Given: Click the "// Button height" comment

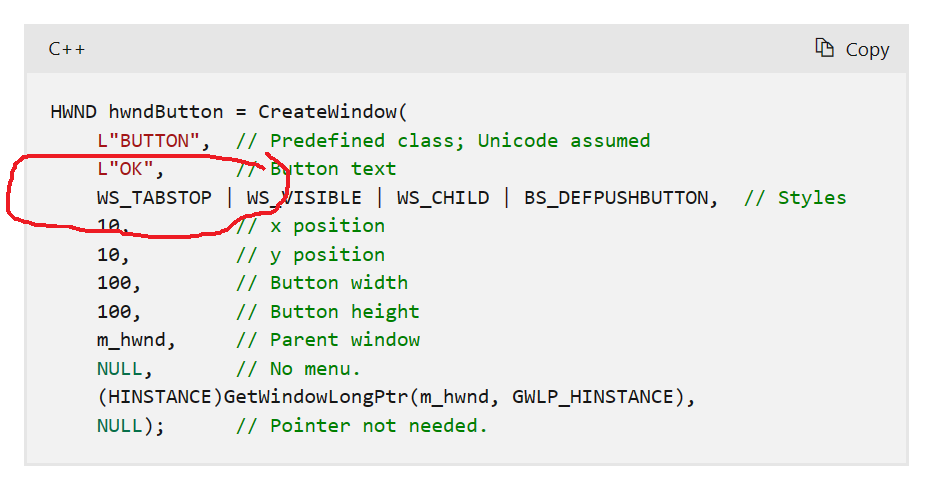Looking at the screenshot, I should (328, 311).
